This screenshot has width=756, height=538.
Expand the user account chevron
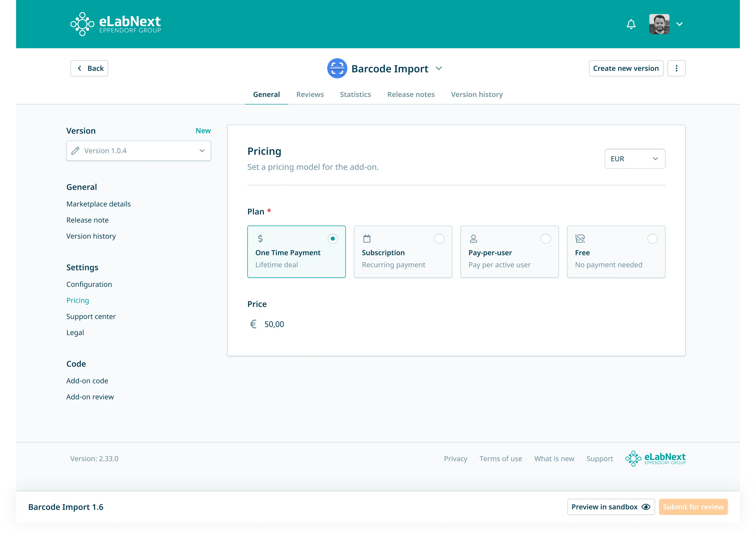click(x=679, y=24)
